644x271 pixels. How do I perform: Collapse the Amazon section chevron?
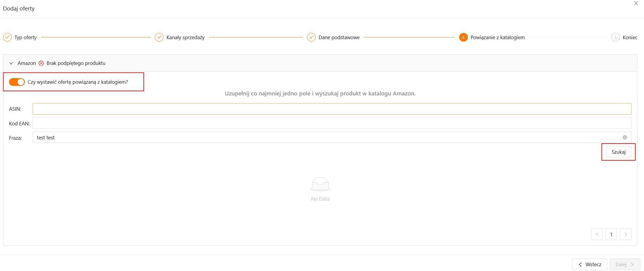(x=11, y=63)
